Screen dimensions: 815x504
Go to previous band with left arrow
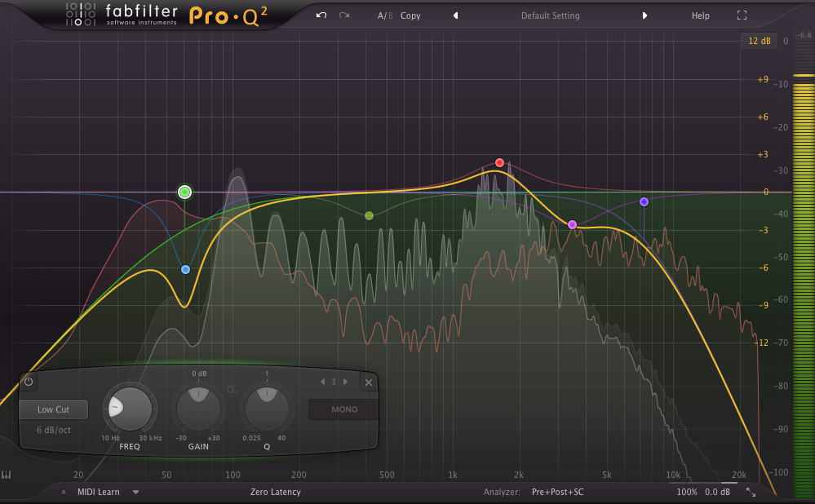[x=322, y=382]
